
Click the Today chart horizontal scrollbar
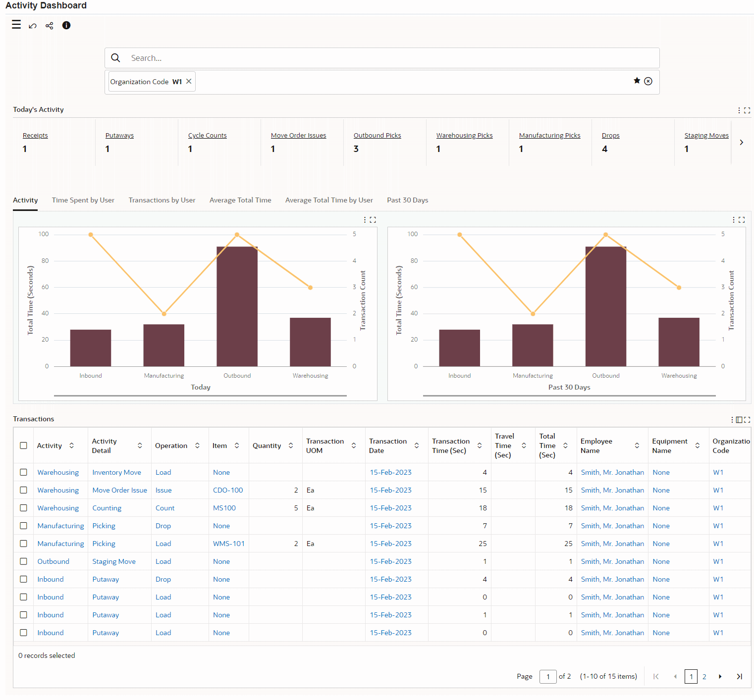click(x=200, y=396)
